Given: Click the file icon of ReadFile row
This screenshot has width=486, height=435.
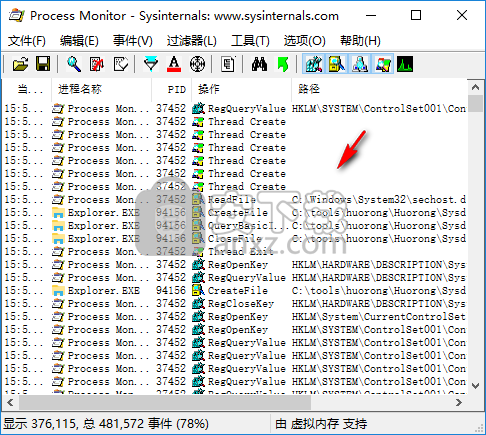Looking at the screenshot, I should [198, 200].
